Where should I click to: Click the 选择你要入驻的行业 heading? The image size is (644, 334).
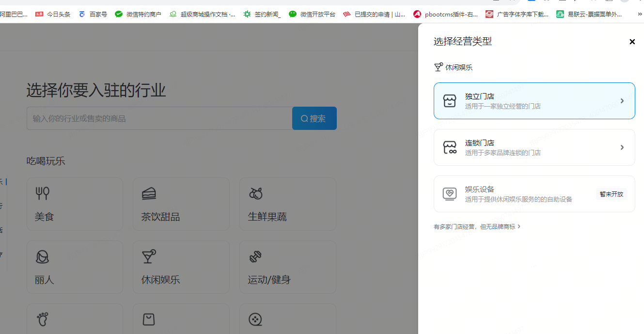[x=96, y=90]
